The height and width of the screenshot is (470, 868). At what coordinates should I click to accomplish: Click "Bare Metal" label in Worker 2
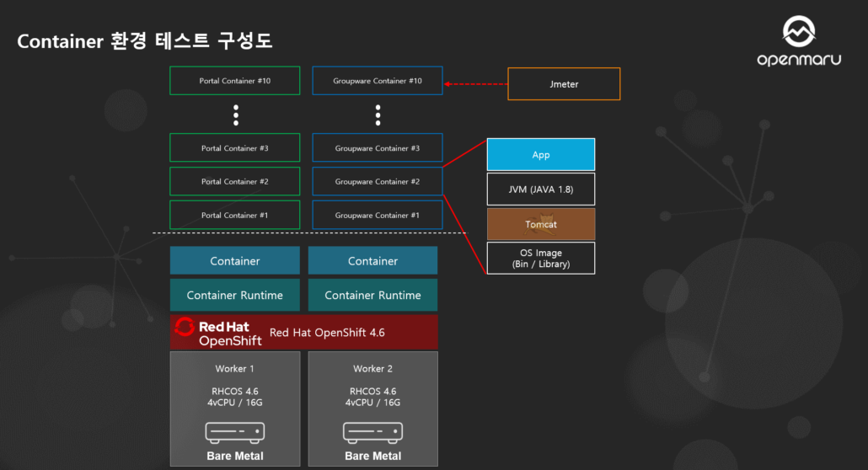372,457
